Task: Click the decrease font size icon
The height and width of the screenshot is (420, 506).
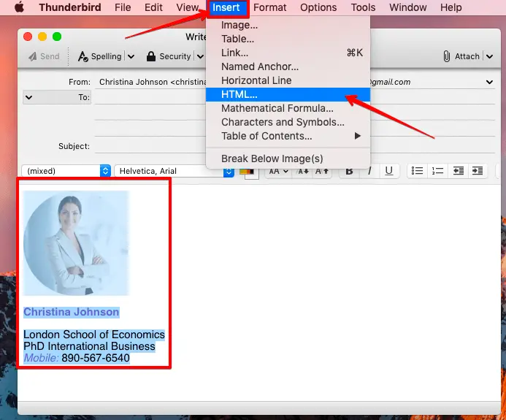Action: 303,171
